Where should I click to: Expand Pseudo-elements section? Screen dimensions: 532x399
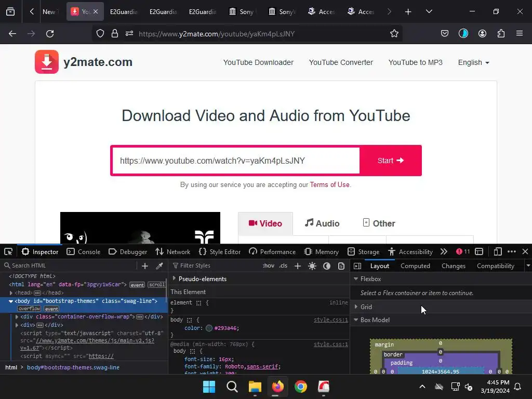click(x=175, y=278)
